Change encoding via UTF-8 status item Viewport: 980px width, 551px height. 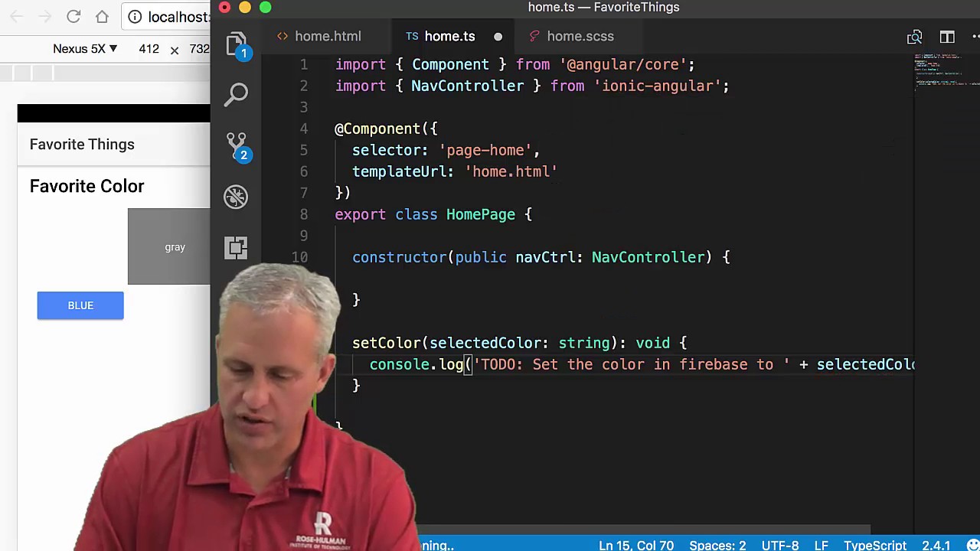[780, 545]
